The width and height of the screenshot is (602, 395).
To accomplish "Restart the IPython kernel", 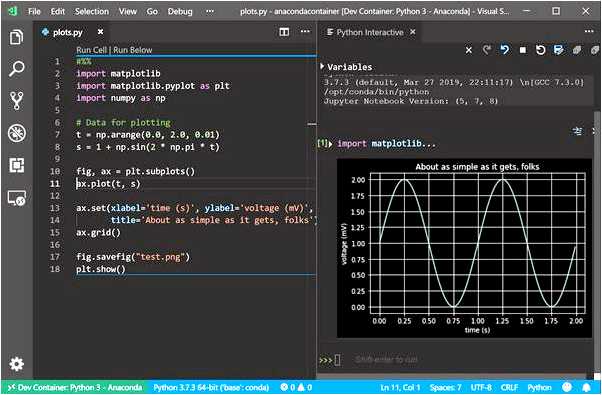I will (x=540, y=50).
